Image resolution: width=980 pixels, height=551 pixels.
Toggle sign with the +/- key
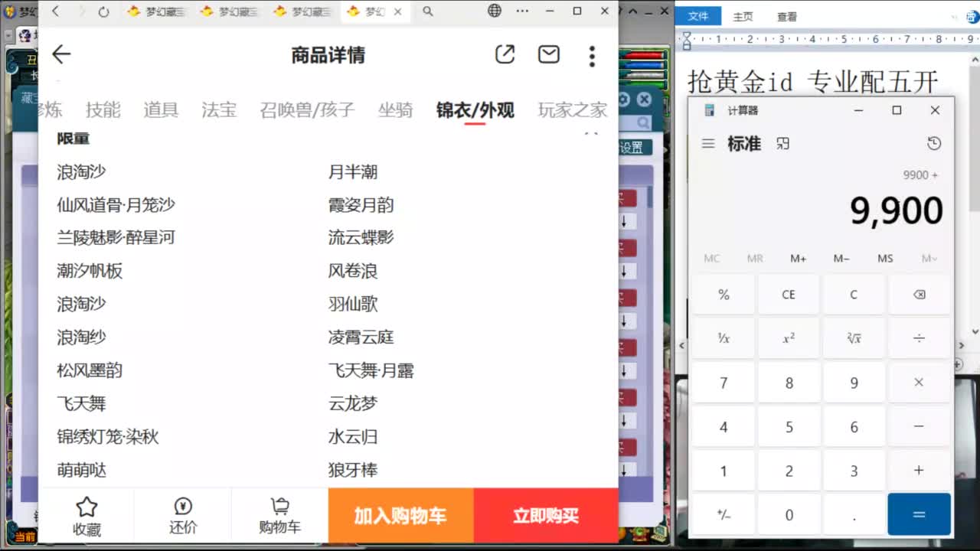(724, 515)
